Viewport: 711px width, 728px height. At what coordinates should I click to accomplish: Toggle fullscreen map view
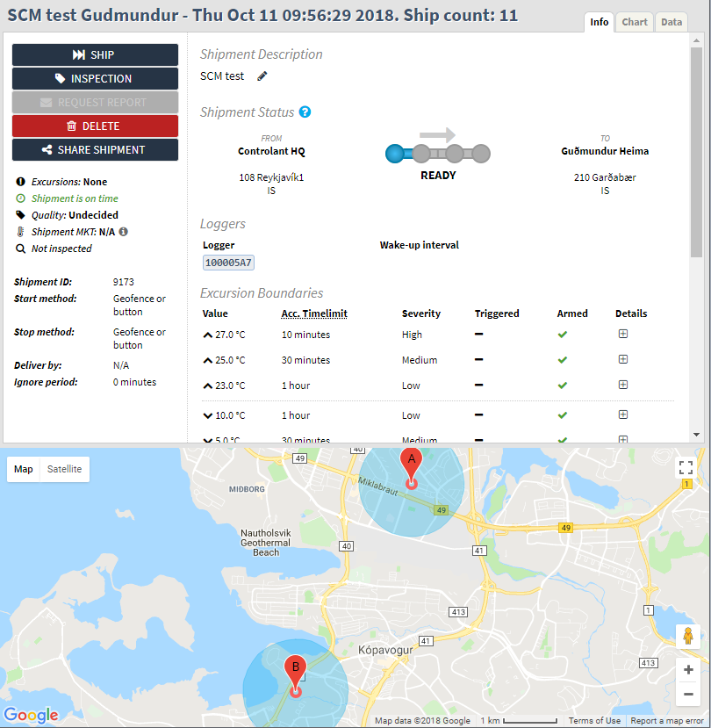686,467
